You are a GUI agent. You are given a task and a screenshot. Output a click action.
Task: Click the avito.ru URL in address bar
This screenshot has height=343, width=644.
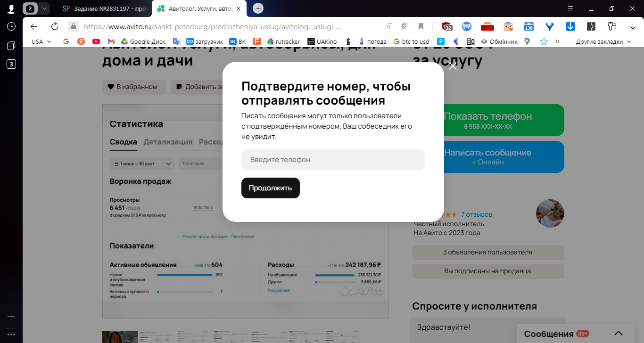213,27
